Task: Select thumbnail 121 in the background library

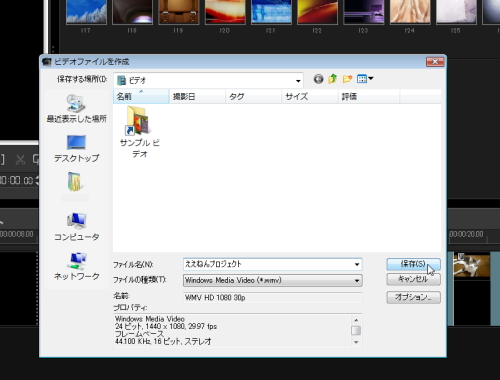Action: click(x=271, y=12)
